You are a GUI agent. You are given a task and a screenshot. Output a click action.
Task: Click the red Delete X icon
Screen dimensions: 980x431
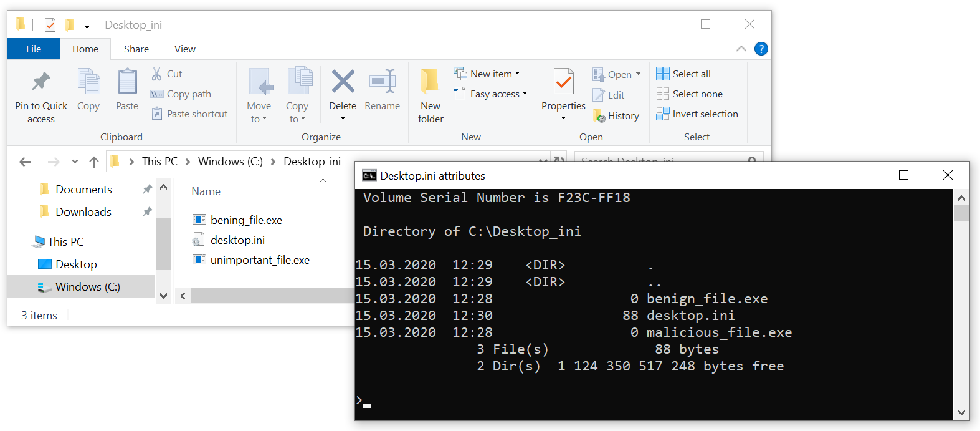tap(343, 82)
